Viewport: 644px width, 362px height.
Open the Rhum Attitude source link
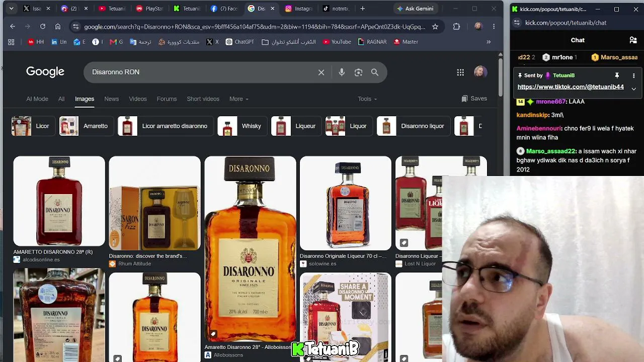click(x=134, y=264)
